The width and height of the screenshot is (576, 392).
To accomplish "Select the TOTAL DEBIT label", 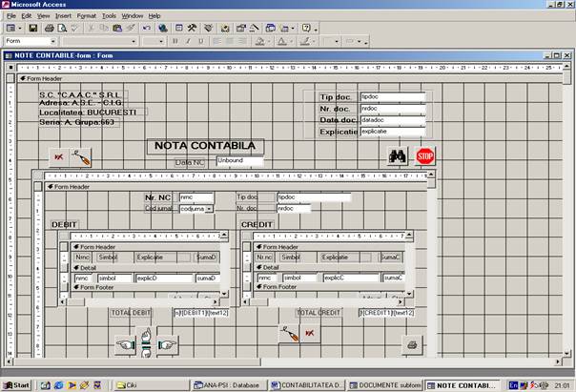I will 132,313.
